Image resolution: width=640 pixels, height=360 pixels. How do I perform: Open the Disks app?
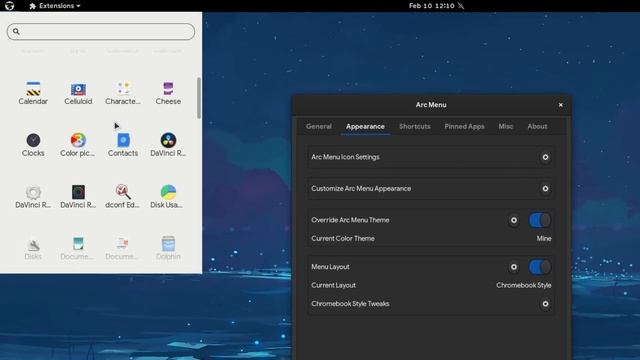click(33, 249)
